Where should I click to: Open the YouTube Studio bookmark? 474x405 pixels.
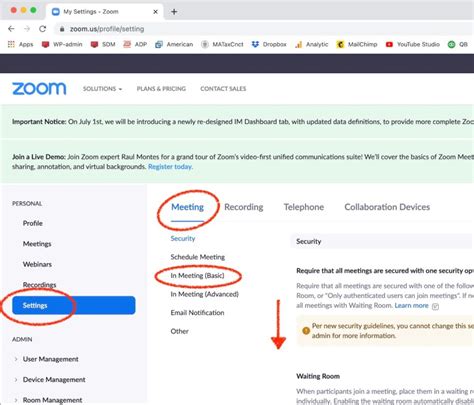click(413, 44)
